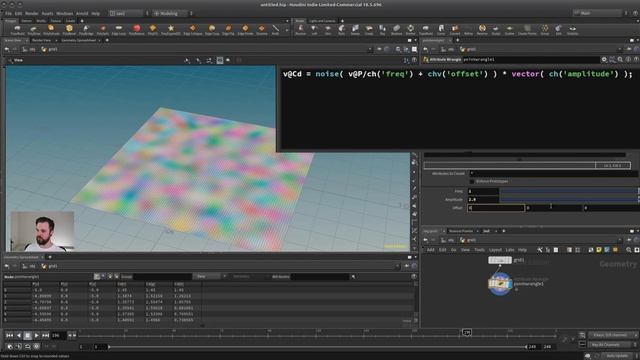This screenshot has height=360, width=640.
Task: Select the Group shelf tool
Action: [545, 29]
